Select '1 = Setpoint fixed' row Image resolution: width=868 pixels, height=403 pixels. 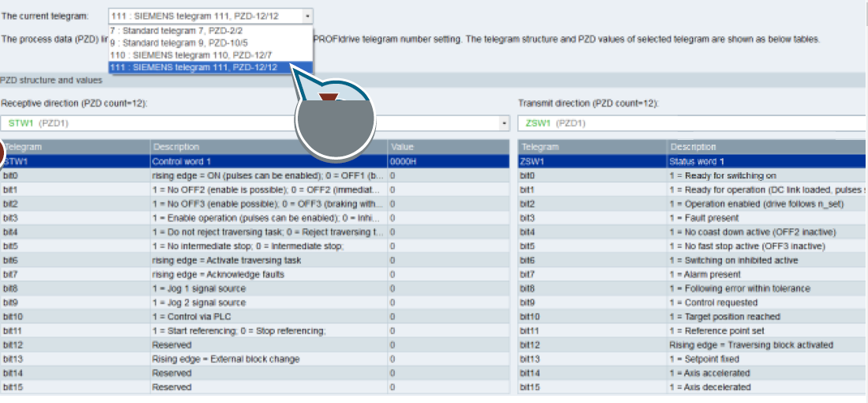pyautogui.click(x=693, y=360)
